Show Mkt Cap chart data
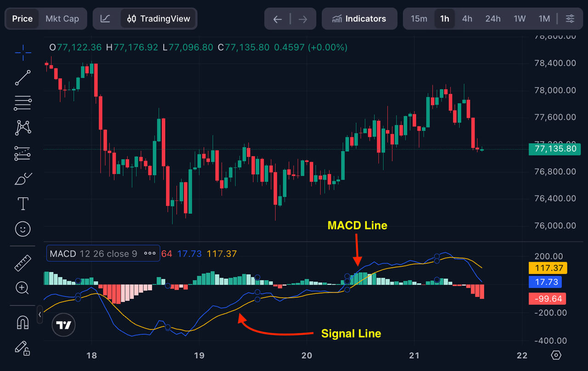The width and height of the screenshot is (588, 371). click(62, 19)
